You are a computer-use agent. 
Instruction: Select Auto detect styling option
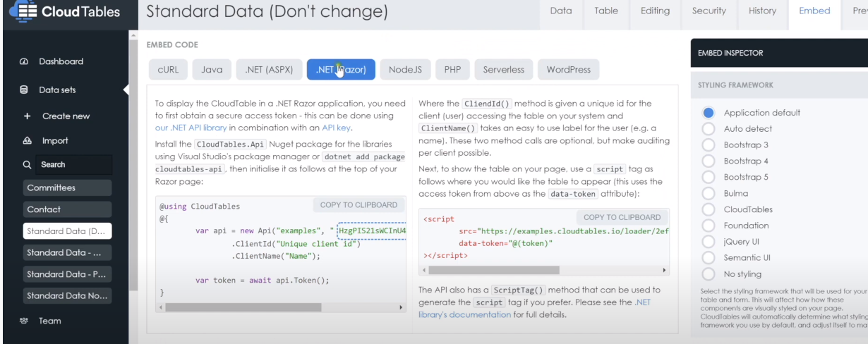(709, 129)
